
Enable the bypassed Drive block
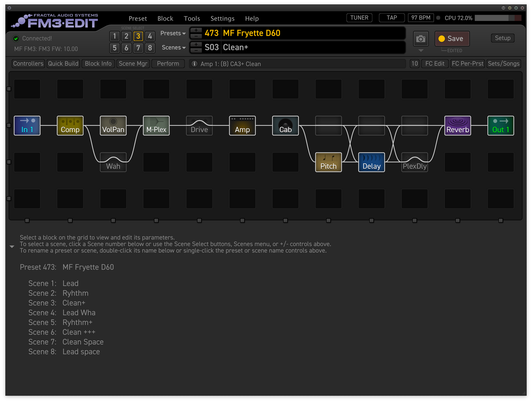199,126
